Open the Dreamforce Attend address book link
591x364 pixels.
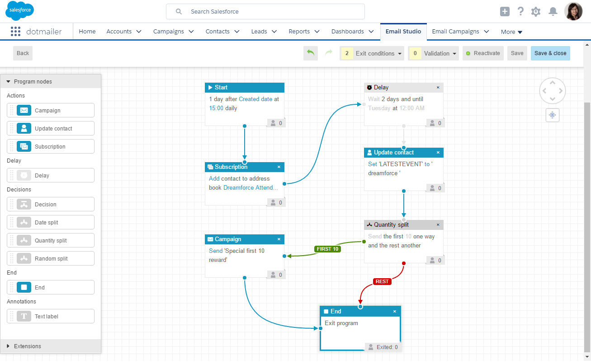coord(250,187)
